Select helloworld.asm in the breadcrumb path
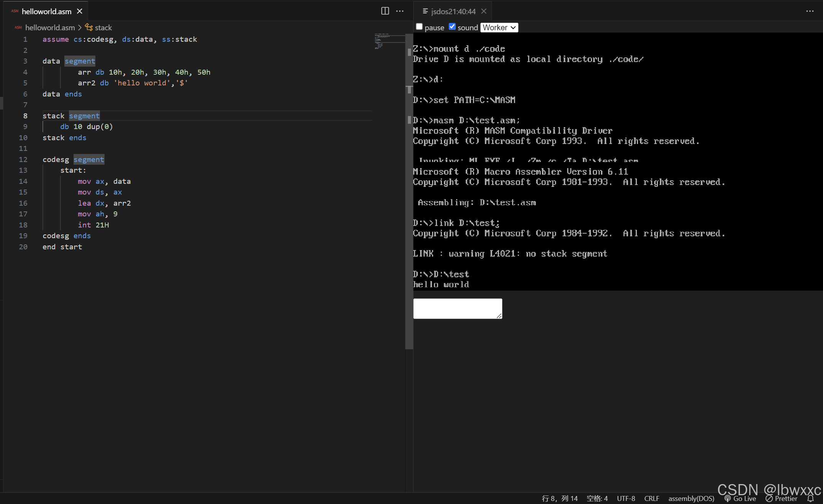 point(50,28)
